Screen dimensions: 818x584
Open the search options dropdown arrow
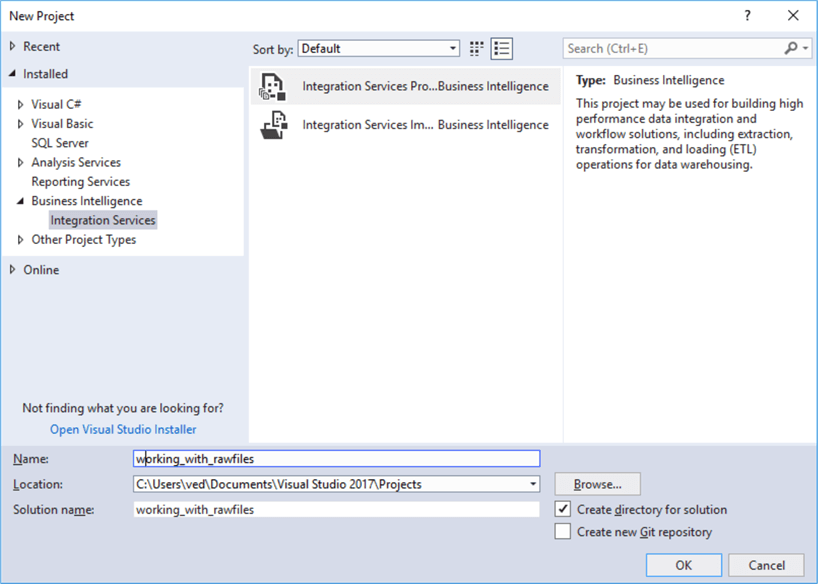point(806,49)
